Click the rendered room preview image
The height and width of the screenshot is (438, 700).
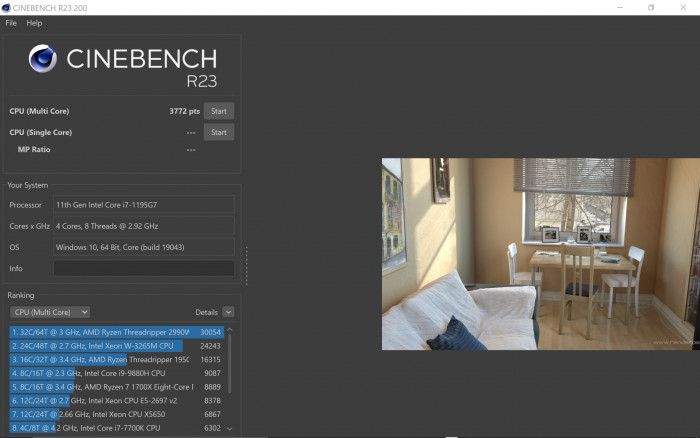tap(540, 253)
